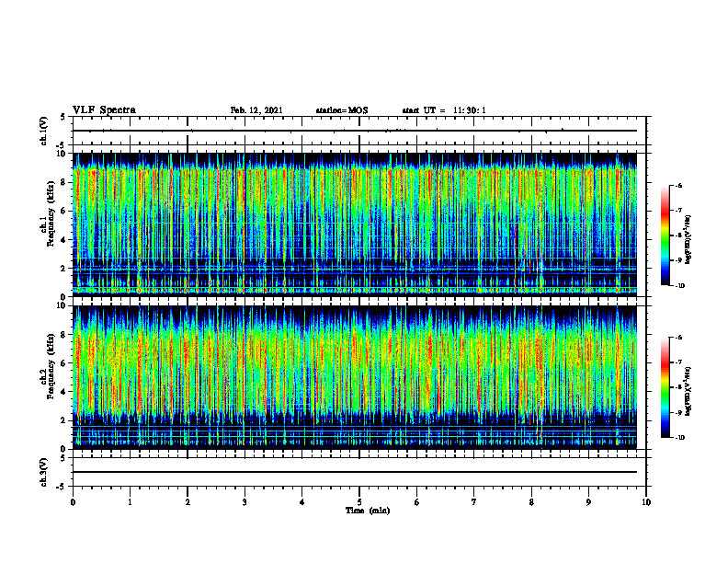The height and width of the screenshot is (563, 728).
Task: Click the ch.1 colorbar log(PSD) label
Action: (x=689, y=239)
